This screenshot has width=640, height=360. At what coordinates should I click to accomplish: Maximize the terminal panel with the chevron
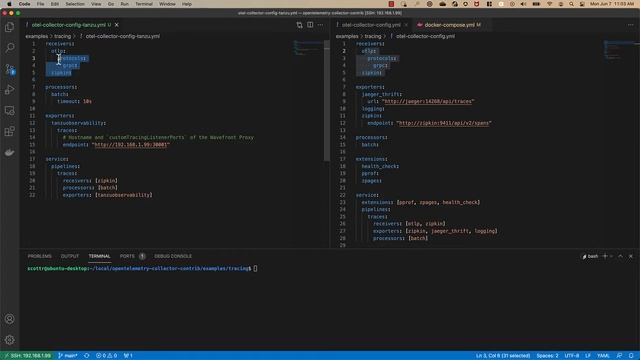click(620, 256)
